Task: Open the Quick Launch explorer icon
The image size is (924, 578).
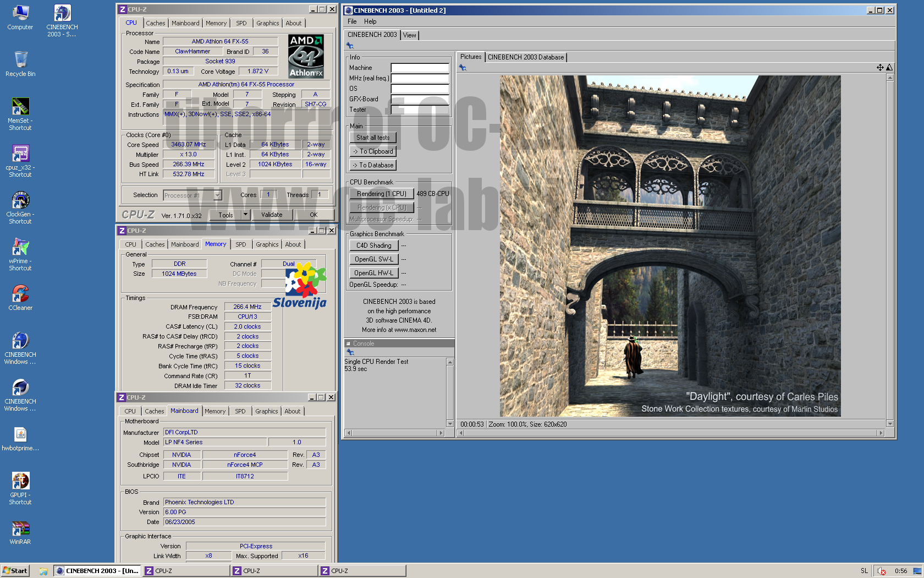Action: 43,571
